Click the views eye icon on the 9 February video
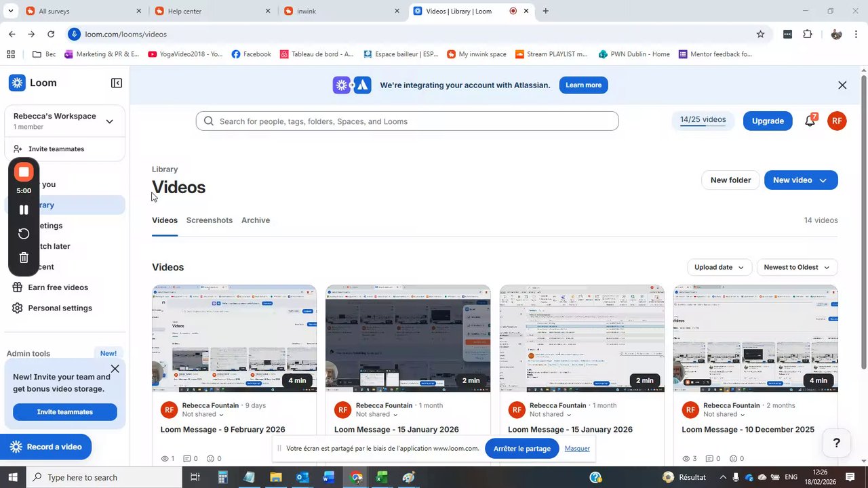The height and width of the screenshot is (488, 868). [x=165, y=459]
